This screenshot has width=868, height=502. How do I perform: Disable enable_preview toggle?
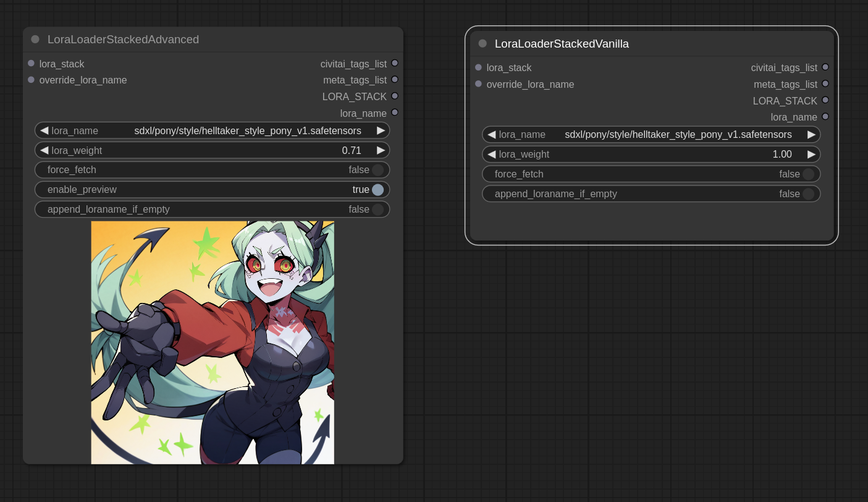tap(377, 190)
